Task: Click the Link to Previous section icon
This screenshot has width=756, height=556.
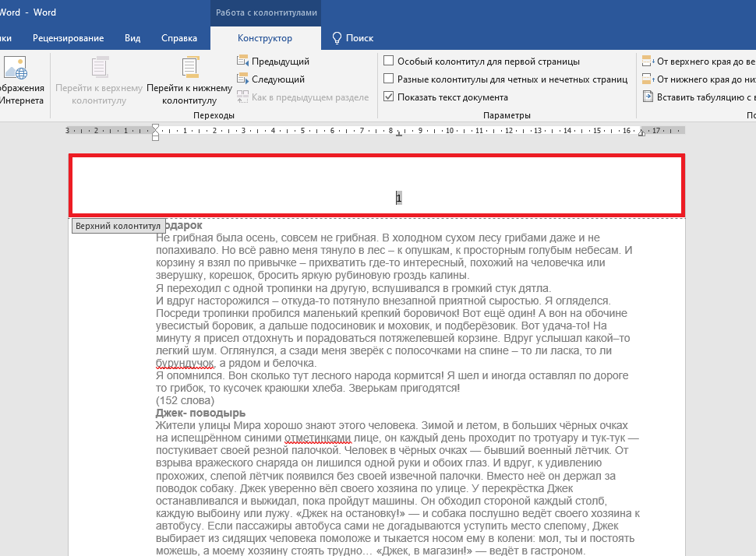Action: pos(242,97)
